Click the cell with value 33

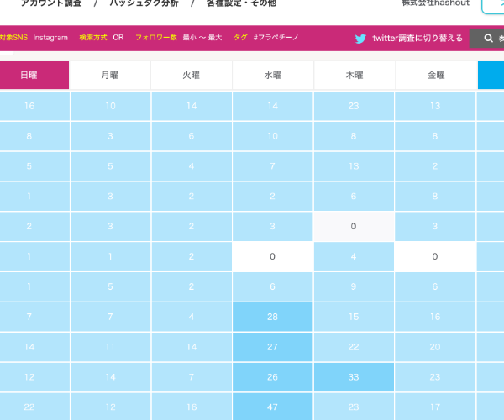click(x=354, y=377)
